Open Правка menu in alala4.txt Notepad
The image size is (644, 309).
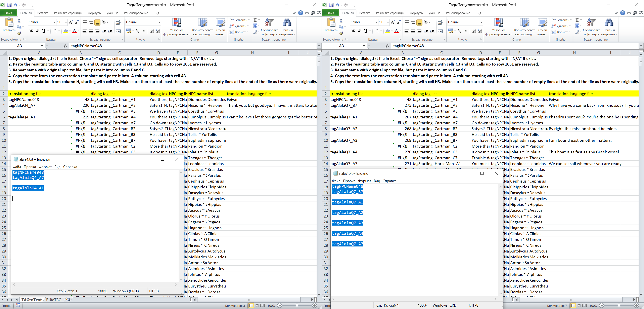pos(30,167)
